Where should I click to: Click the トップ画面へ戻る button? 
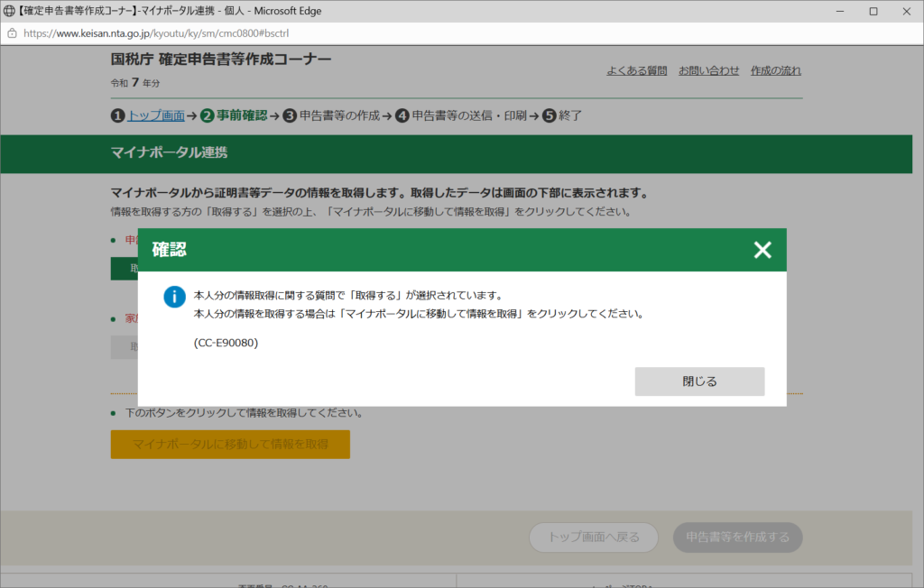point(594,537)
